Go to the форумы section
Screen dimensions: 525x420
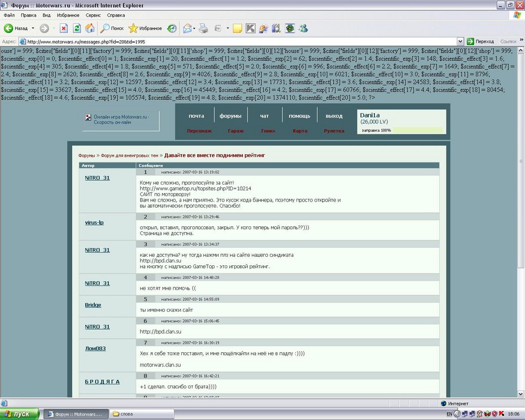tap(230, 116)
